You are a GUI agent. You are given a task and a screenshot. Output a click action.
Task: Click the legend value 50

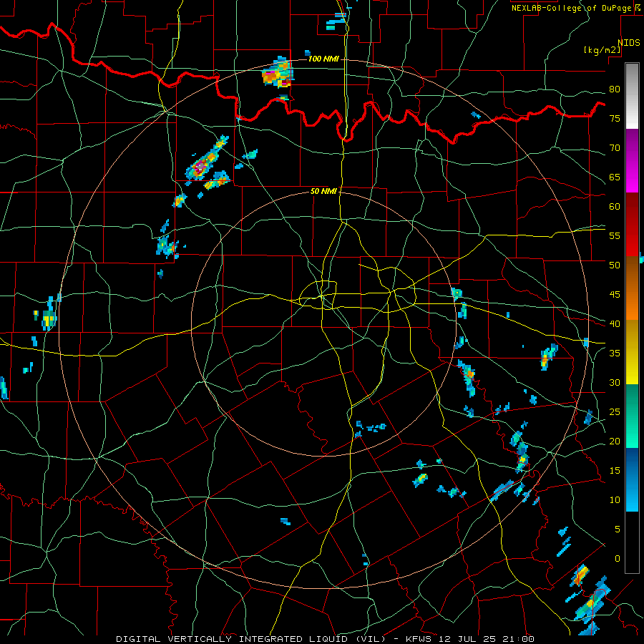[615, 265]
